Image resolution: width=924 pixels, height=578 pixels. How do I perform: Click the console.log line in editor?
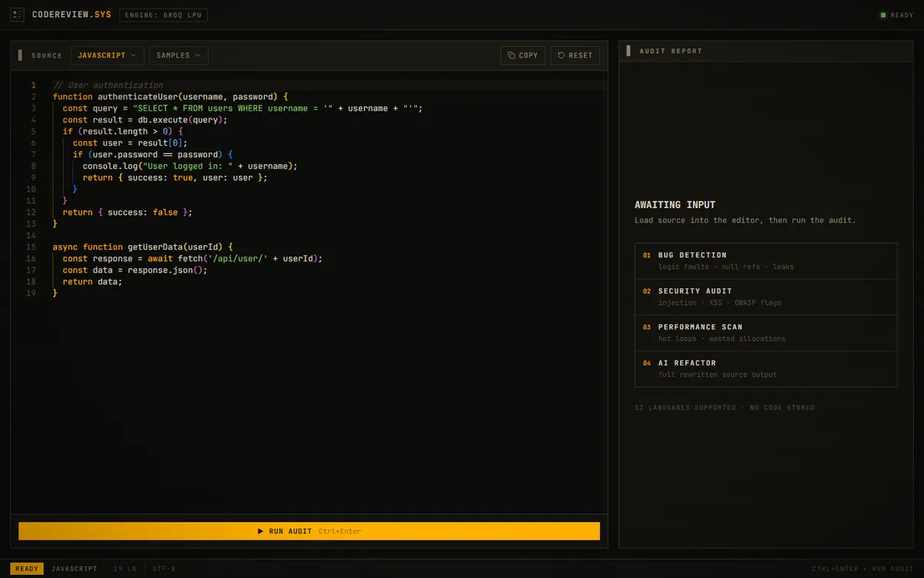[x=189, y=166]
